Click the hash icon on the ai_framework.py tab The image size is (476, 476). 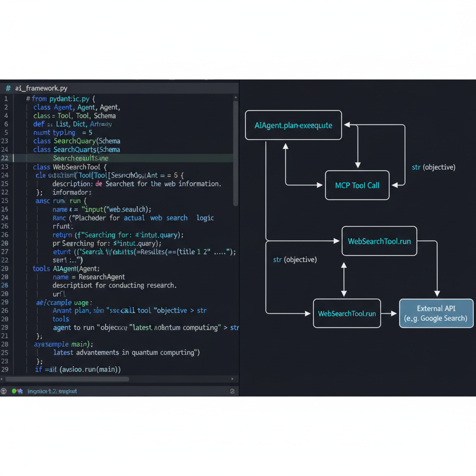[8, 88]
